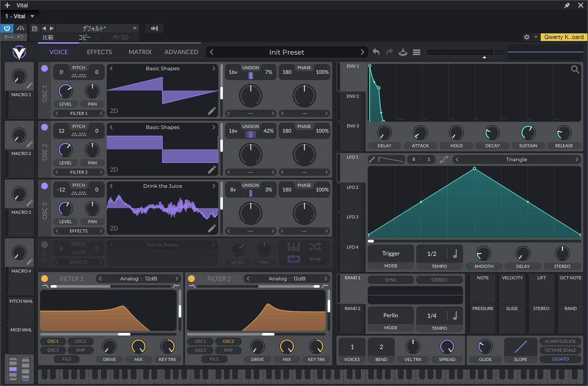Click the 比較 compare button

[48, 37]
